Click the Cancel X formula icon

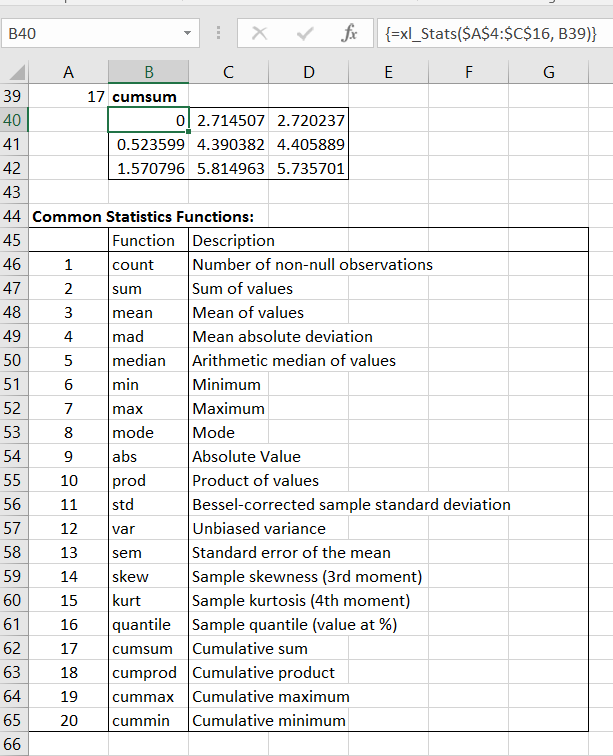261,35
